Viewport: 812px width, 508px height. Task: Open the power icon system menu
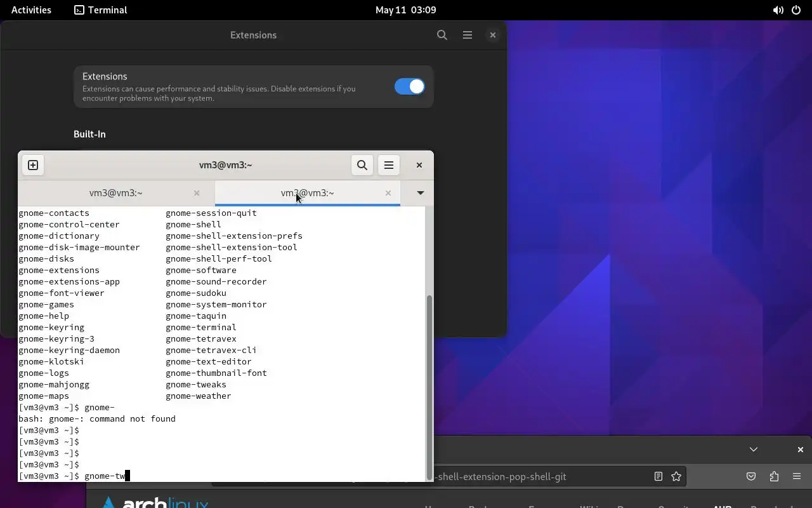click(797, 10)
